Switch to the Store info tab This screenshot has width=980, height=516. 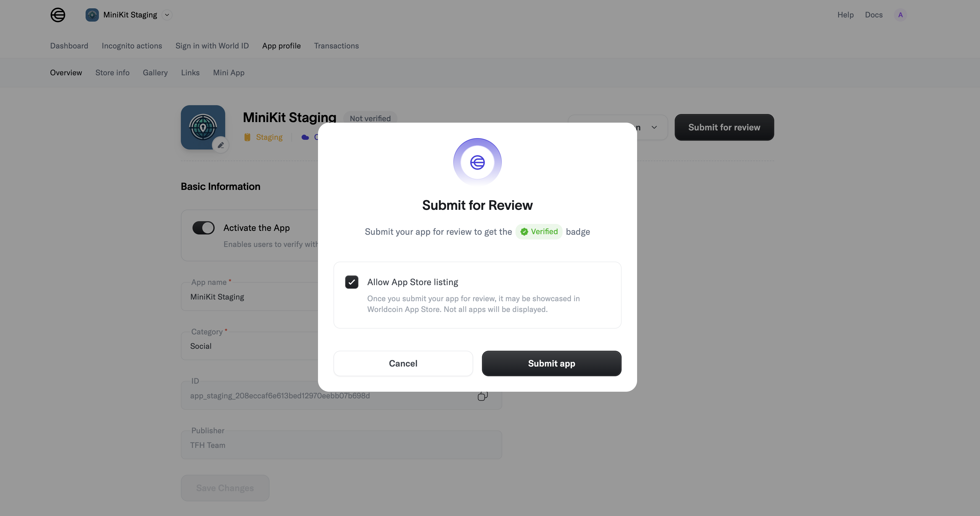pyautogui.click(x=112, y=73)
